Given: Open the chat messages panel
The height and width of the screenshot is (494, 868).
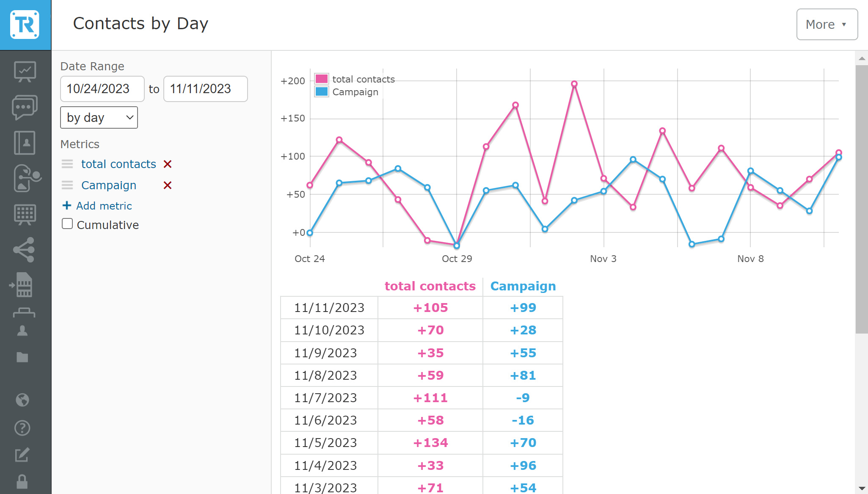Looking at the screenshot, I should click(25, 107).
